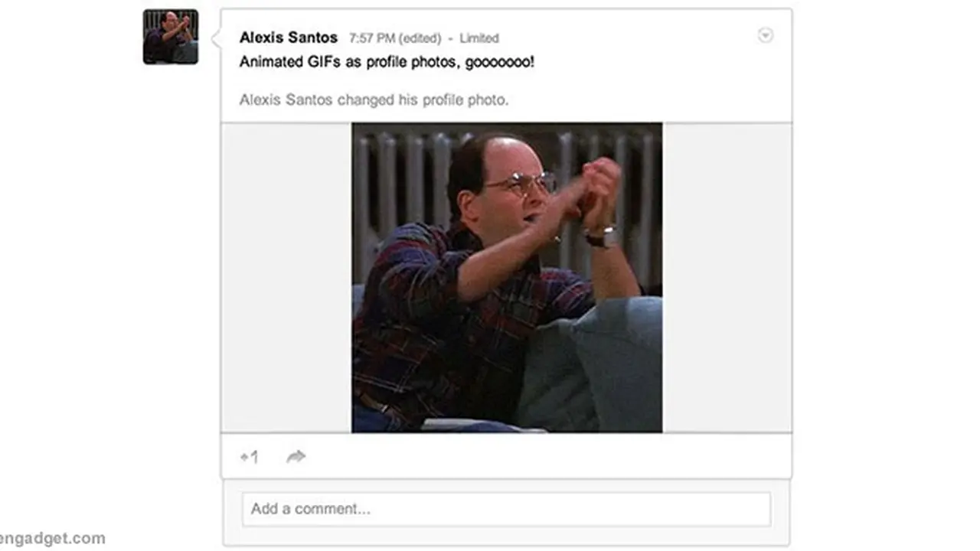Show who can see via Limited link
This screenshot has height=551, width=980.
[x=479, y=38]
